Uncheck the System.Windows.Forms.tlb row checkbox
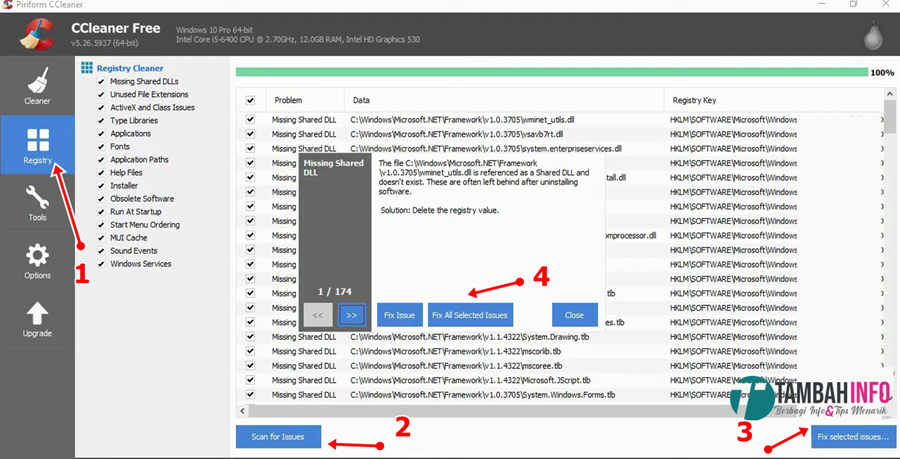 (x=250, y=395)
